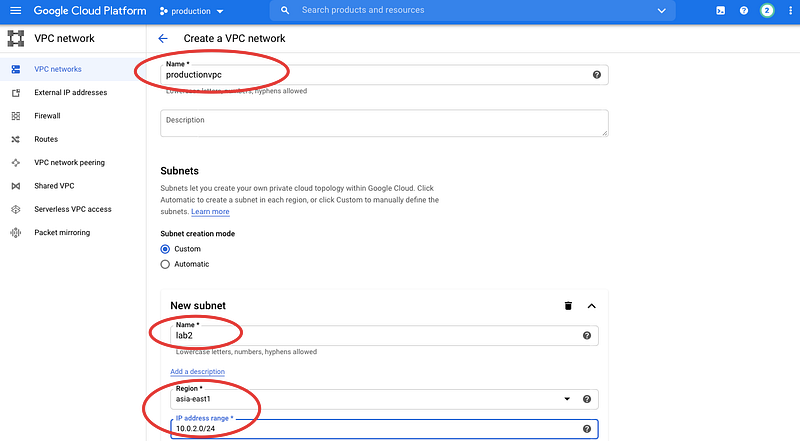Click help icon beside IP address range
800x441 pixels.
pos(587,429)
